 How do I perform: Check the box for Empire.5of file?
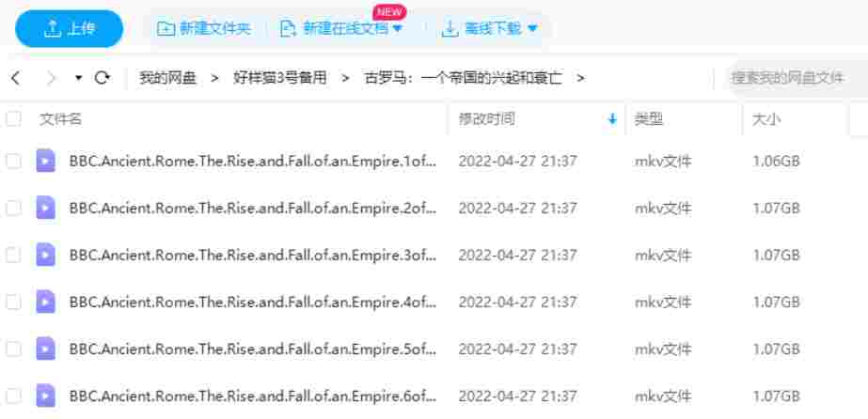[13, 349]
